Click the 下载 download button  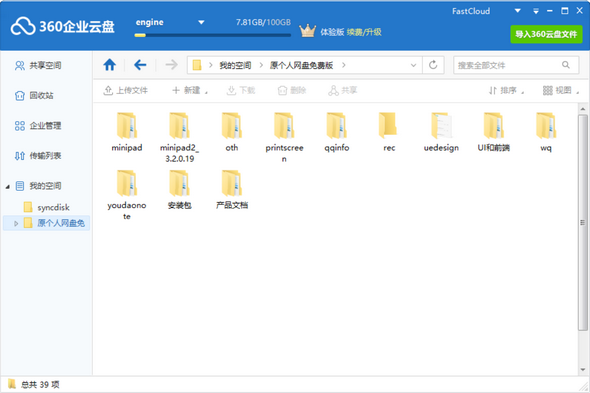pos(241,90)
